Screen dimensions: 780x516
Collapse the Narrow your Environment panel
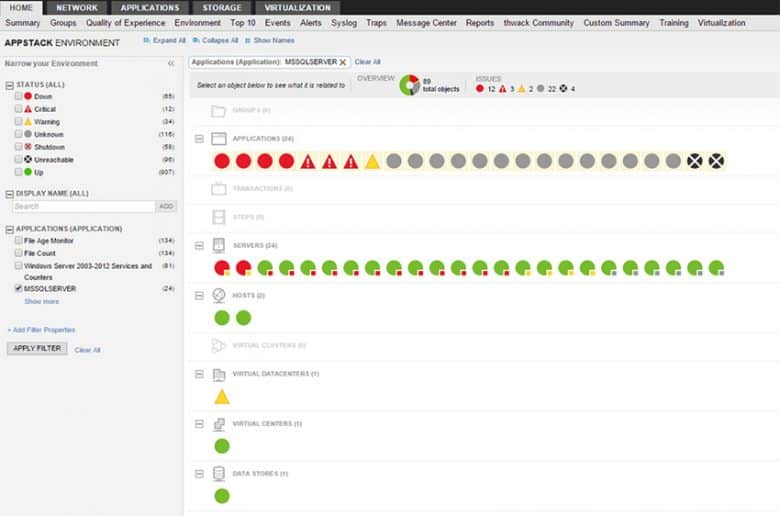171,64
